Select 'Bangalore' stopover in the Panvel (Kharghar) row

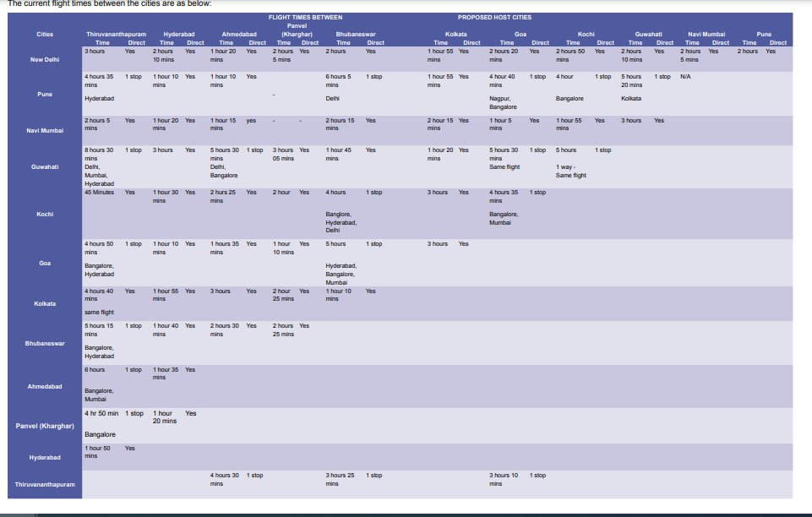pyautogui.click(x=100, y=435)
